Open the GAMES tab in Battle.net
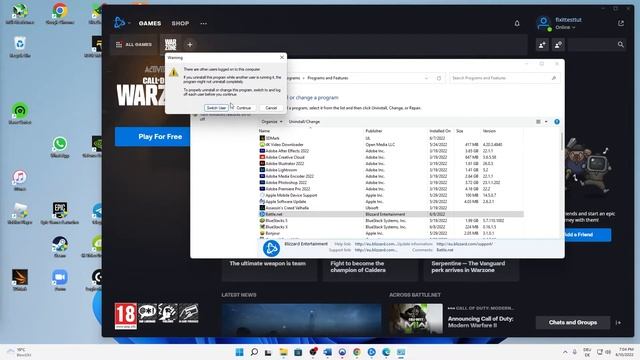The width and height of the screenshot is (640, 360). pyautogui.click(x=150, y=23)
